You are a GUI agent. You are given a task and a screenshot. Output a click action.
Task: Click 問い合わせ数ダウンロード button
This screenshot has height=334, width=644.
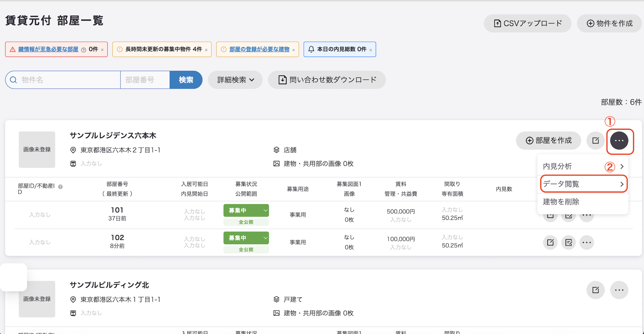(x=327, y=80)
